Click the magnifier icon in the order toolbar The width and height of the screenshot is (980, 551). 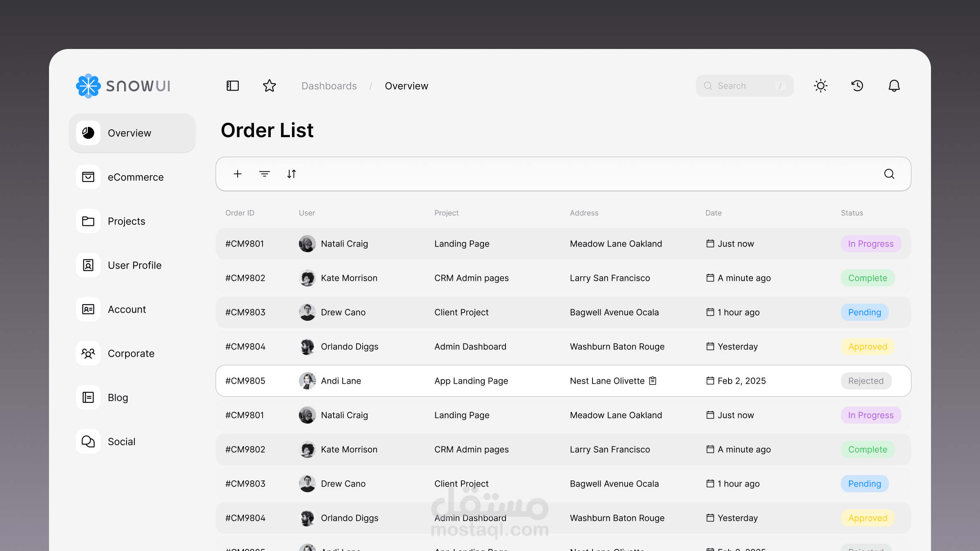point(889,174)
